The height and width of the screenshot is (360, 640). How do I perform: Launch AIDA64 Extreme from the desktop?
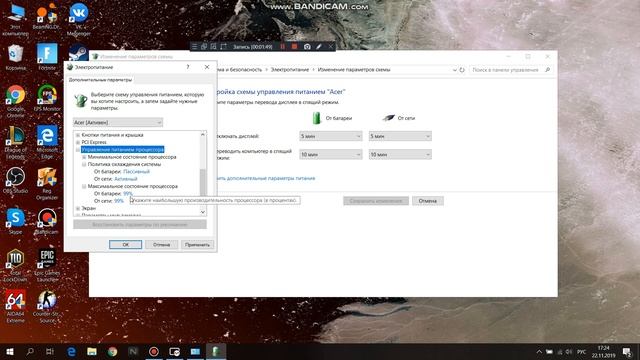[16, 306]
